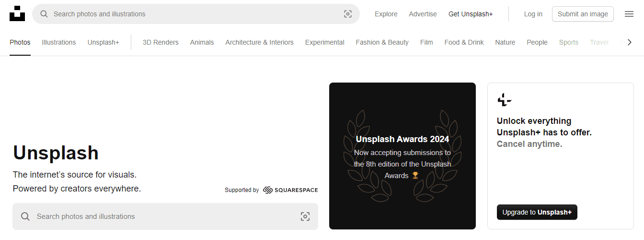
Task: Click the Unsplash logo home icon
Action: [x=17, y=13]
